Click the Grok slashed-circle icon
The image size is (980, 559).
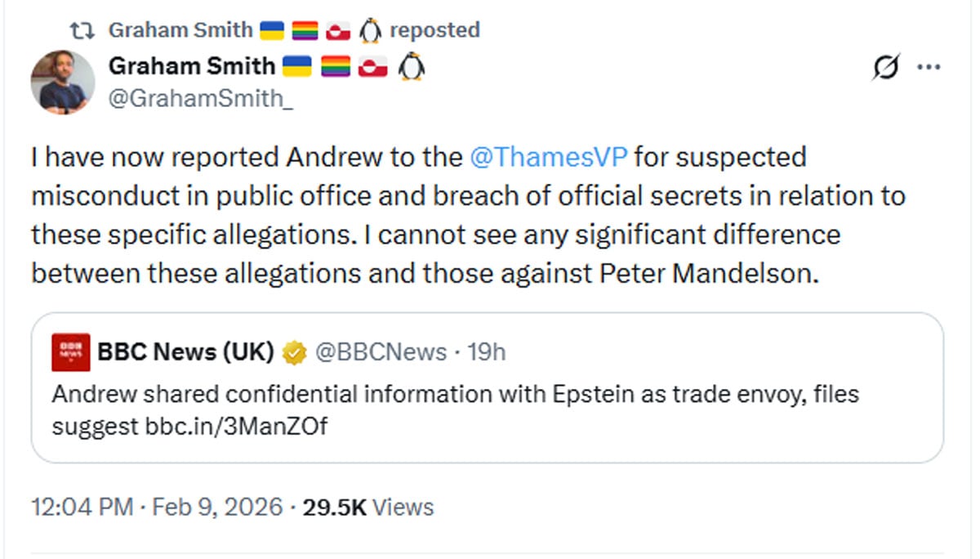(886, 69)
